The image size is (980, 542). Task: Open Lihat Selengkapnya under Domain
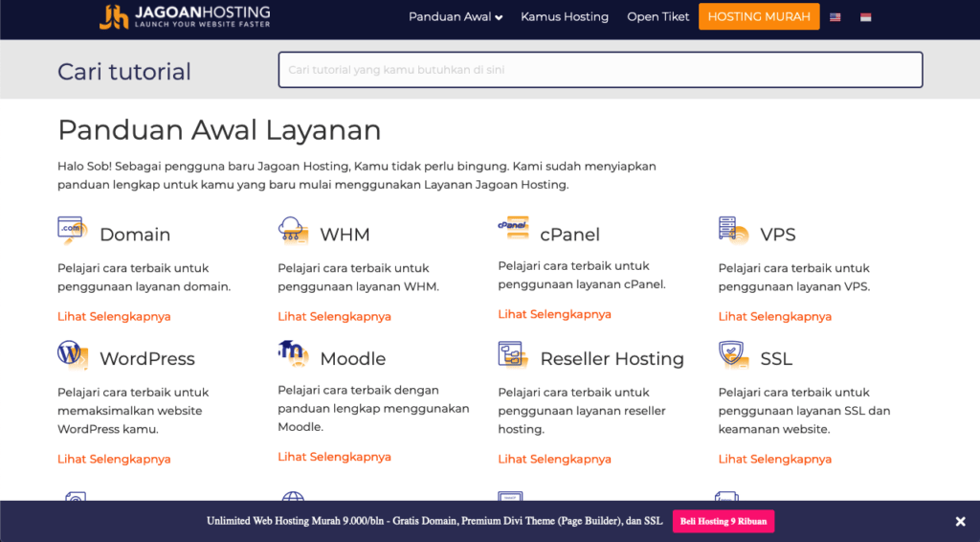point(114,316)
